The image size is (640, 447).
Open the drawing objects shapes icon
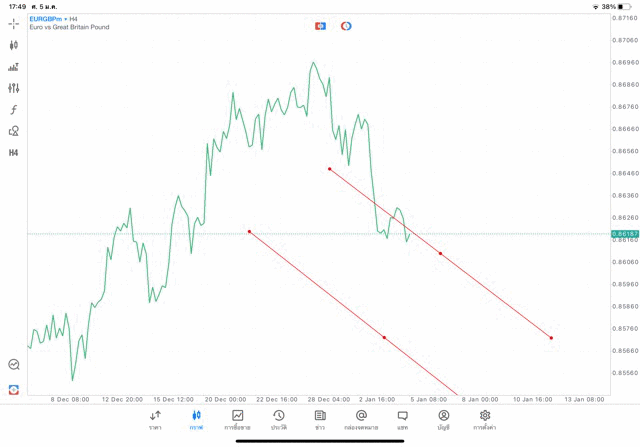14,131
